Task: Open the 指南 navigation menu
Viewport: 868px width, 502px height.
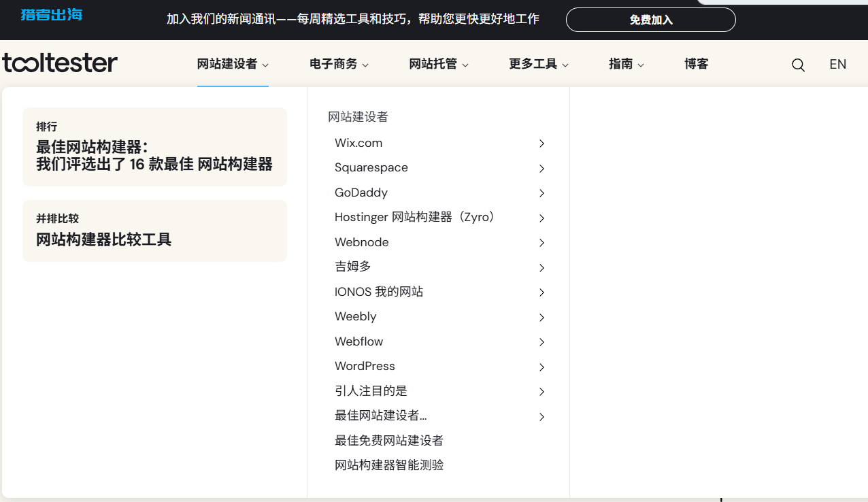Action: (x=626, y=64)
